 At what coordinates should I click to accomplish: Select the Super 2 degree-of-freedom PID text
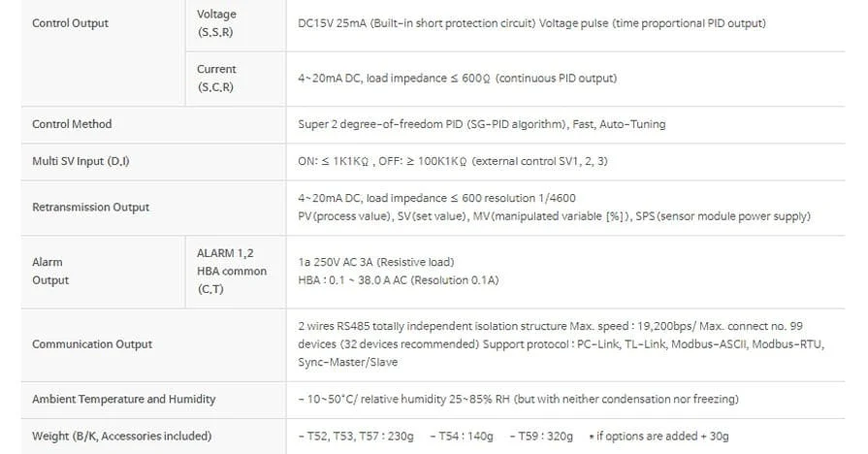pos(481,124)
